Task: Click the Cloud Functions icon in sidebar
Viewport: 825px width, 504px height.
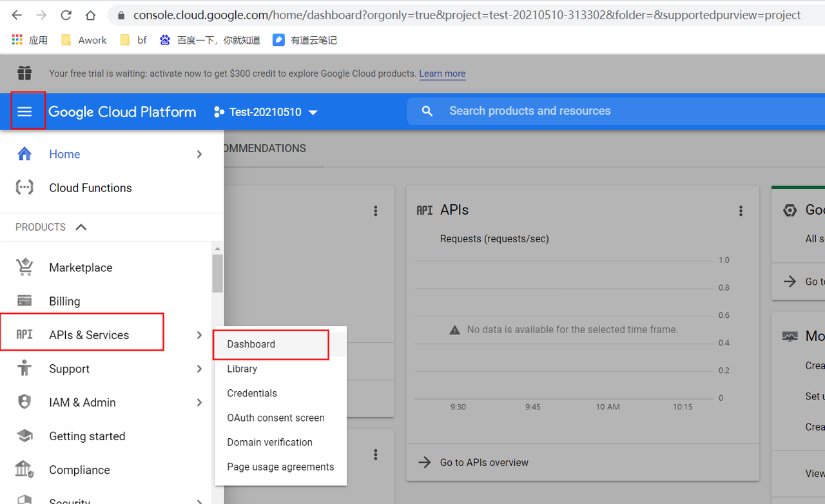Action: coord(24,188)
